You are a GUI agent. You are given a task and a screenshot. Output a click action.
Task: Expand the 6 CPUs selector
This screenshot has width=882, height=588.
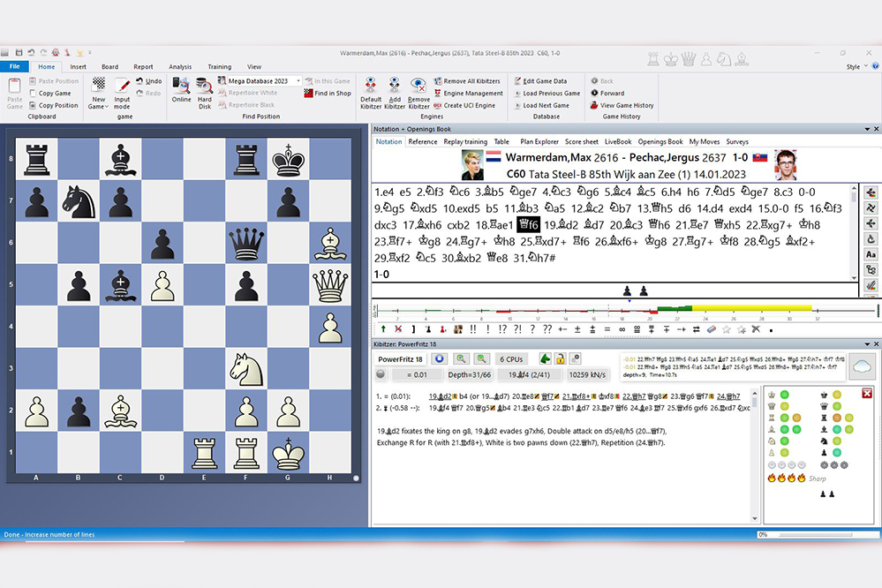point(512,358)
